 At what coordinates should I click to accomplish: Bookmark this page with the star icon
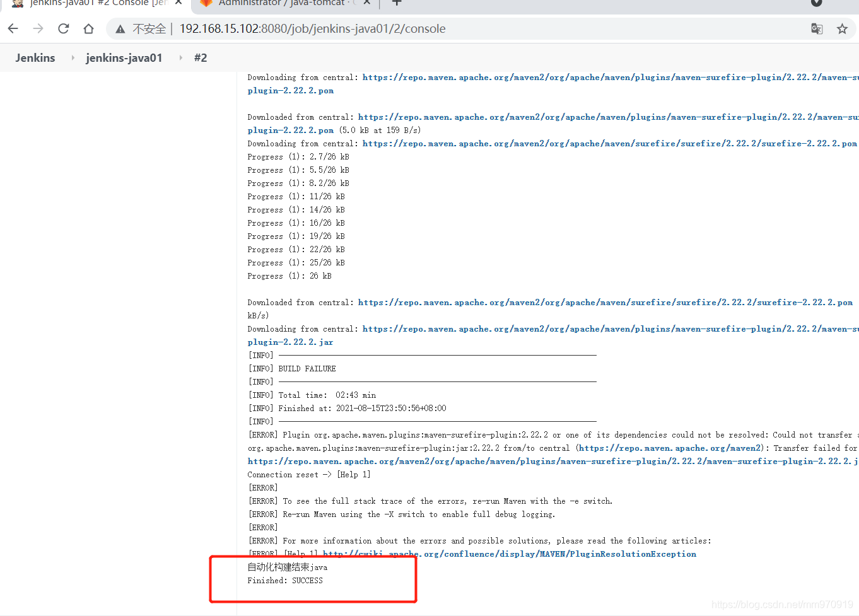point(842,28)
